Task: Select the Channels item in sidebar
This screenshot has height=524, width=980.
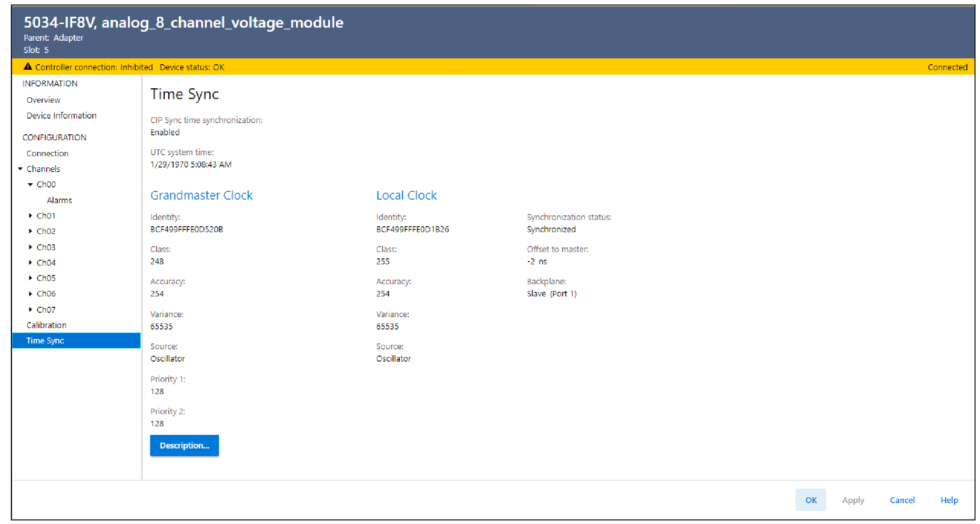Action: (x=43, y=169)
